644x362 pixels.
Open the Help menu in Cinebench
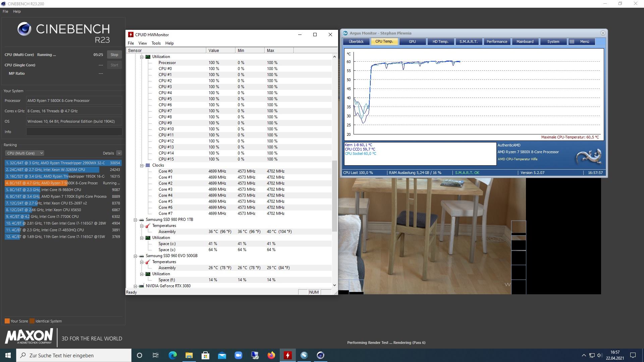coord(17,11)
